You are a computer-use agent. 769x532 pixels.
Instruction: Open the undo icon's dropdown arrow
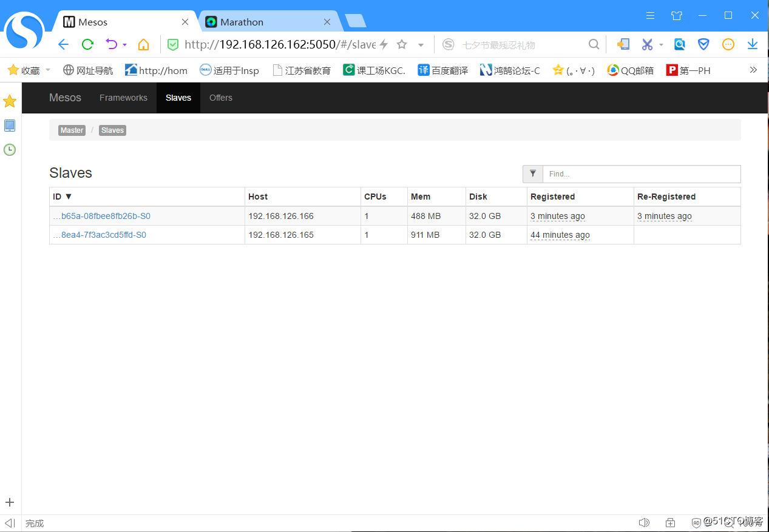pos(124,45)
